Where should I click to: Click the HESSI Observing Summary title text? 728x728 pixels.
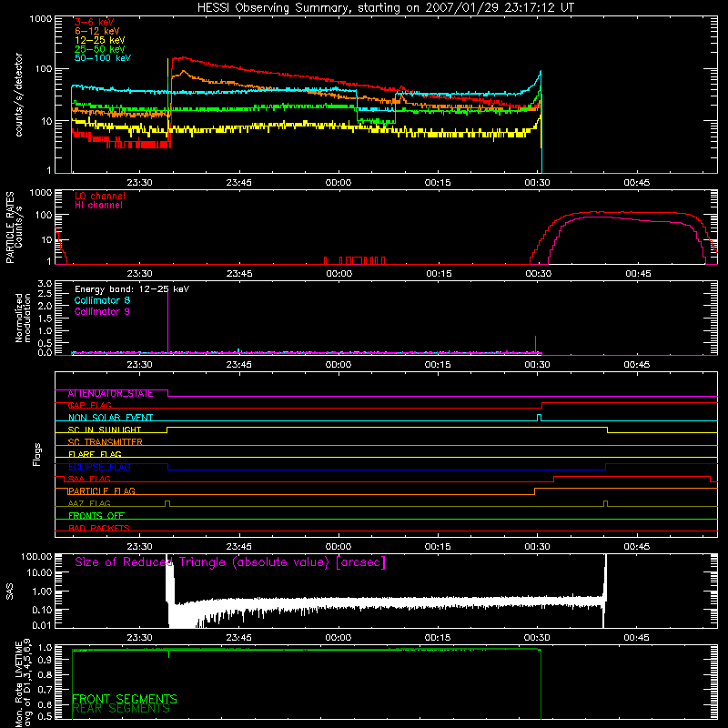pos(385,8)
